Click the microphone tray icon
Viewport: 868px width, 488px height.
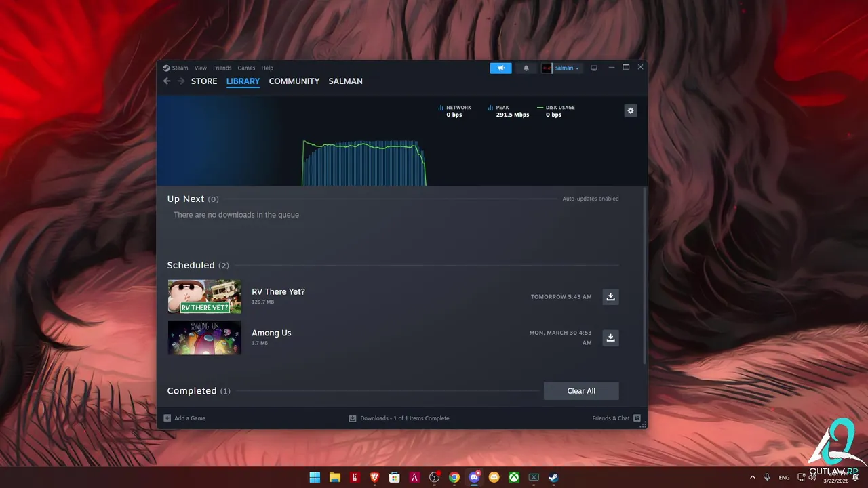coord(767,477)
